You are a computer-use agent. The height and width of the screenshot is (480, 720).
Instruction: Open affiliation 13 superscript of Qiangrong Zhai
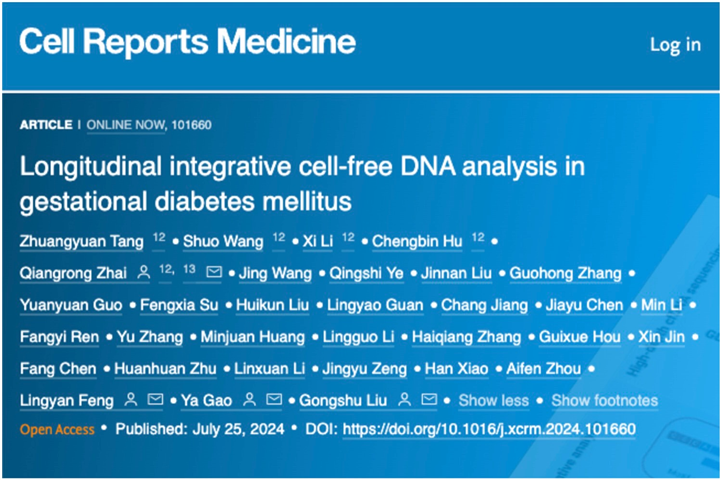click(x=189, y=269)
